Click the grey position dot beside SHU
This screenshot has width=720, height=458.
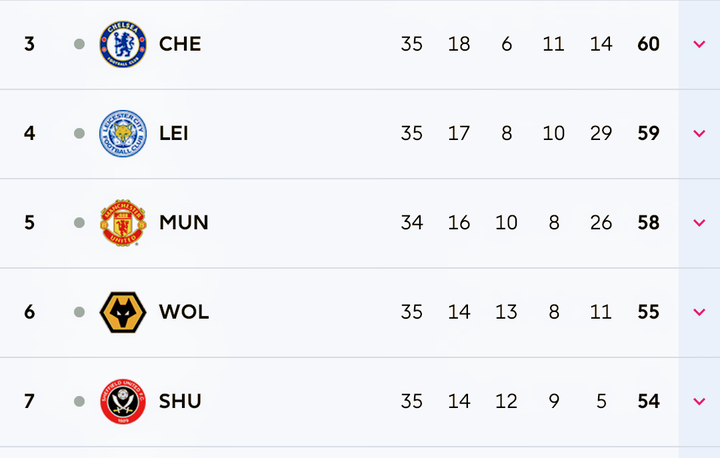coord(80,401)
